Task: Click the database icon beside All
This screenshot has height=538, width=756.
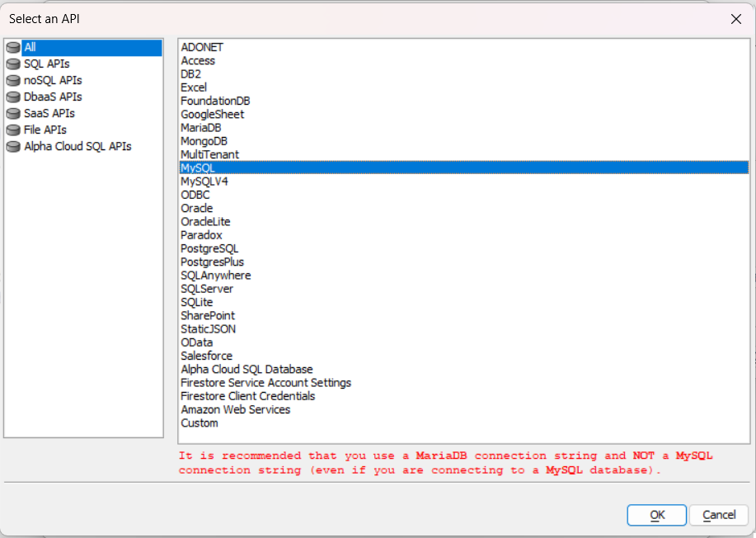Action: 13,48
